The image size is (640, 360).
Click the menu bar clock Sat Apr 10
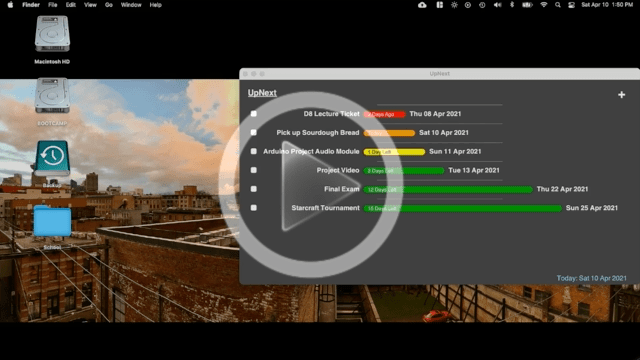pos(607,5)
